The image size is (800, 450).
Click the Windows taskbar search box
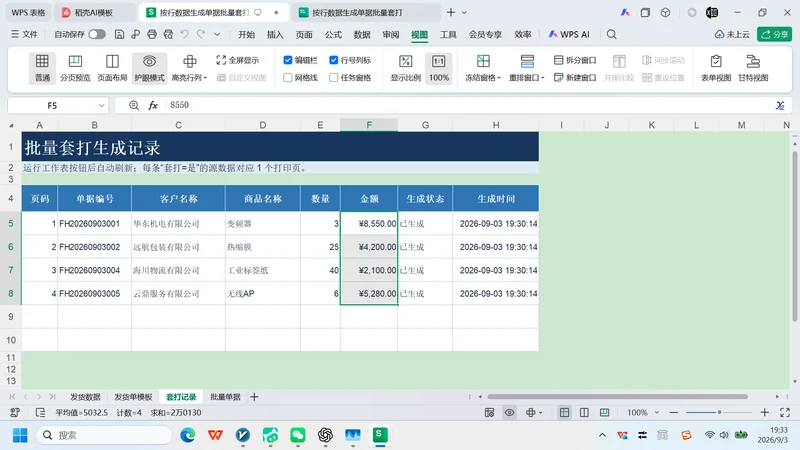[x=104, y=435]
